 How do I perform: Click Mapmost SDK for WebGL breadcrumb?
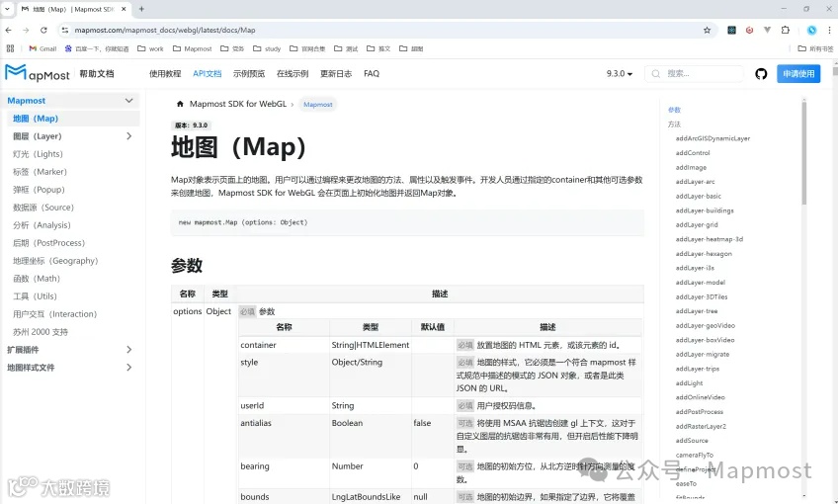coord(238,104)
